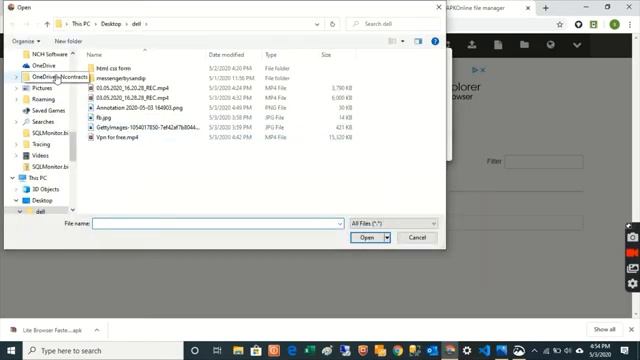The width and height of the screenshot is (640, 360).
Task: Click the camera screenshot icon in side panel
Action: tap(632, 237)
